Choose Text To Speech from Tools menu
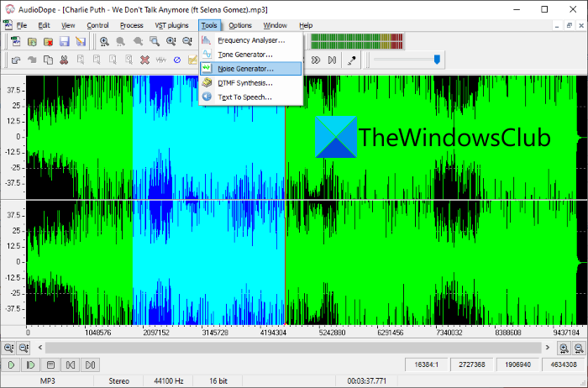 [x=250, y=97]
